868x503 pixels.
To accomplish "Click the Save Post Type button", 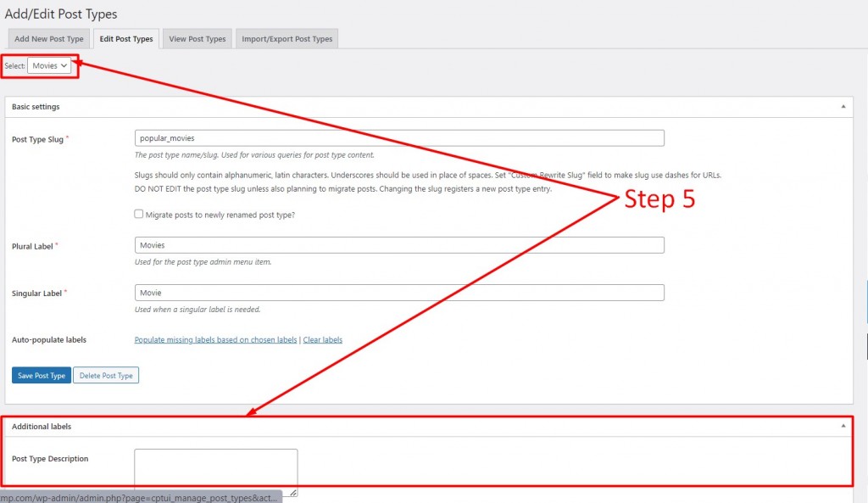I will click(x=42, y=375).
